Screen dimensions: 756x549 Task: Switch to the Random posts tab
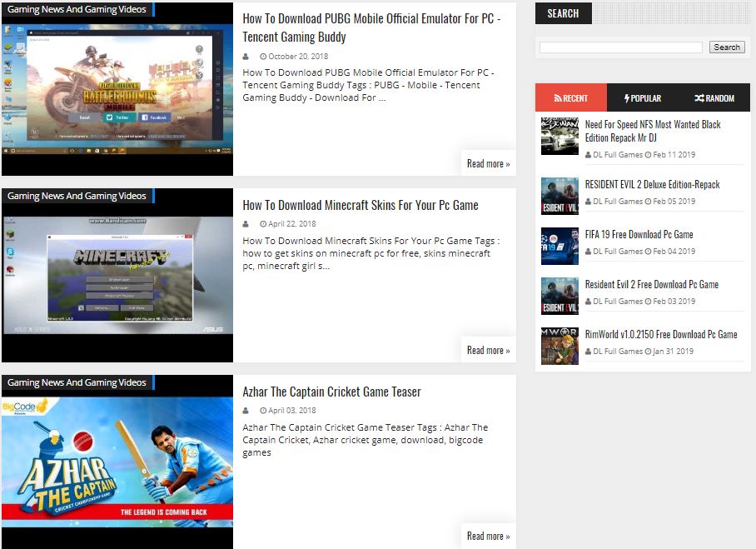point(714,98)
